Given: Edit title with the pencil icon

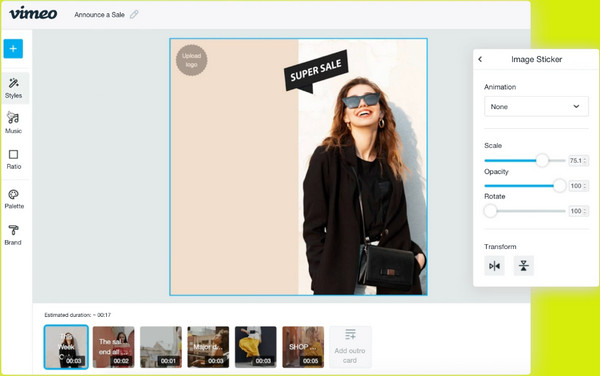Looking at the screenshot, I should [134, 15].
